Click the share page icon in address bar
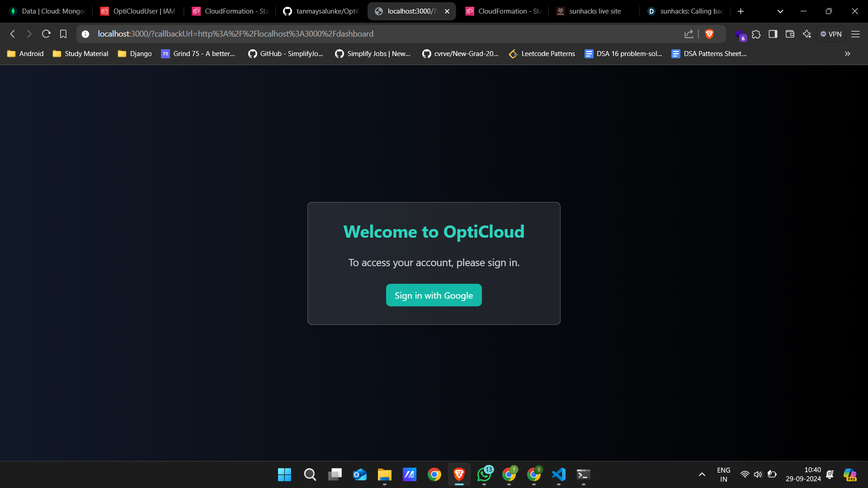This screenshot has width=868, height=488. pyautogui.click(x=689, y=34)
